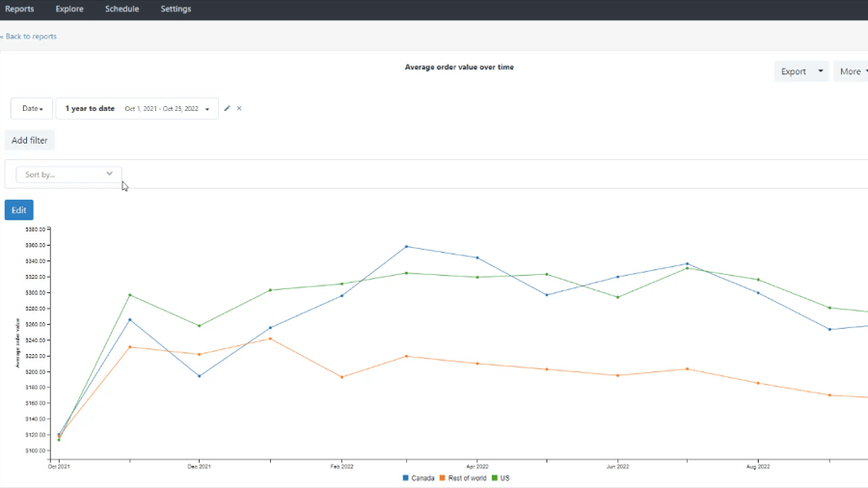Open the More options menu

[x=851, y=71]
